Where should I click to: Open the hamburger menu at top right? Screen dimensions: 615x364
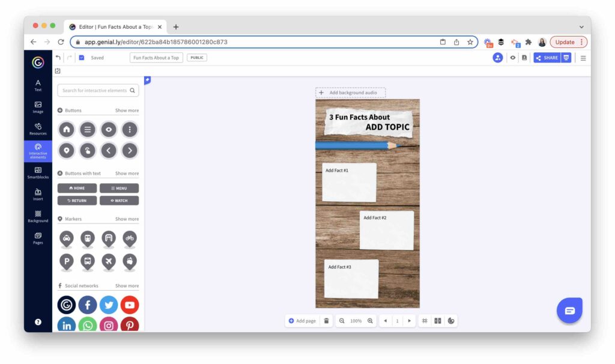coord(583,57)
